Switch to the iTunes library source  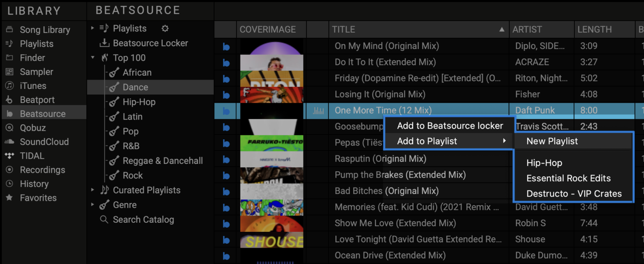pyautogui.click(x=32, y=86)
